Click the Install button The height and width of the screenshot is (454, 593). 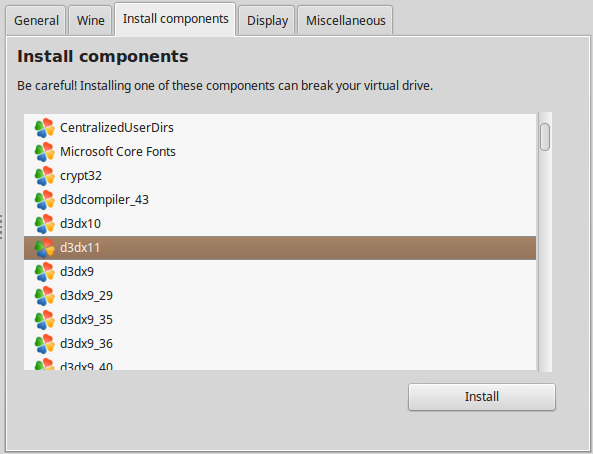coord(481,397)
